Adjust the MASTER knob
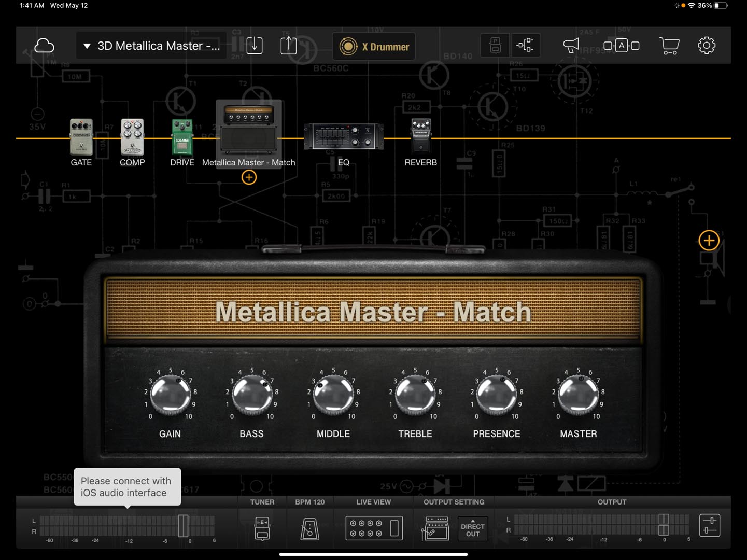This screenshot has height=560, width=747. 579,394
